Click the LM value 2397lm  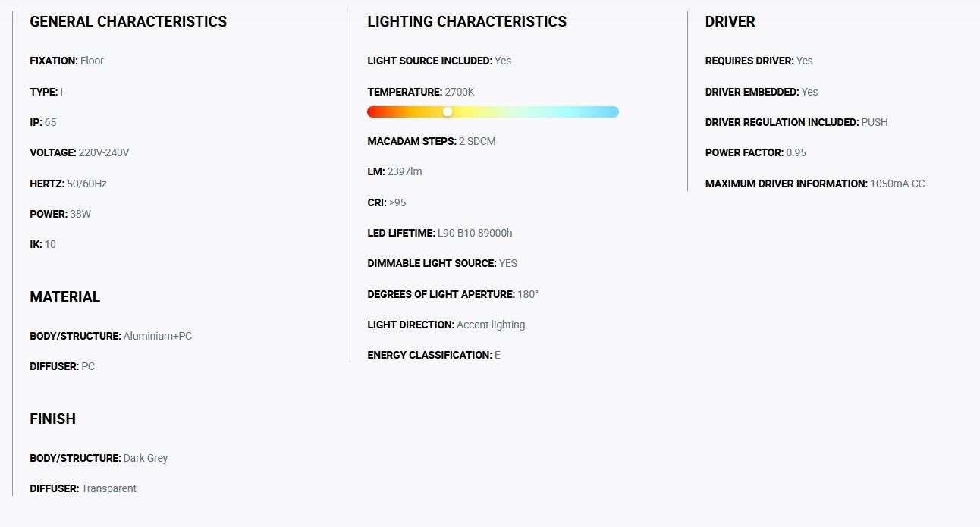[404, 171]
